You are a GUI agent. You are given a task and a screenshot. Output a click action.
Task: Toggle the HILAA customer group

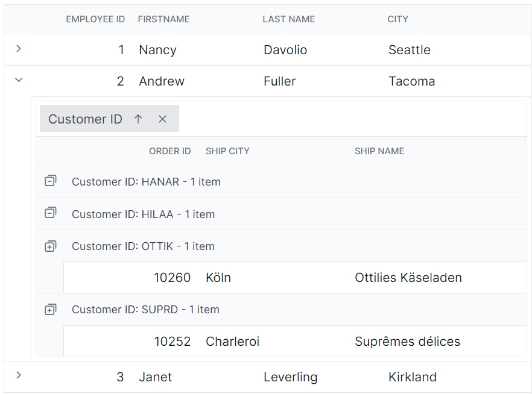50,213
